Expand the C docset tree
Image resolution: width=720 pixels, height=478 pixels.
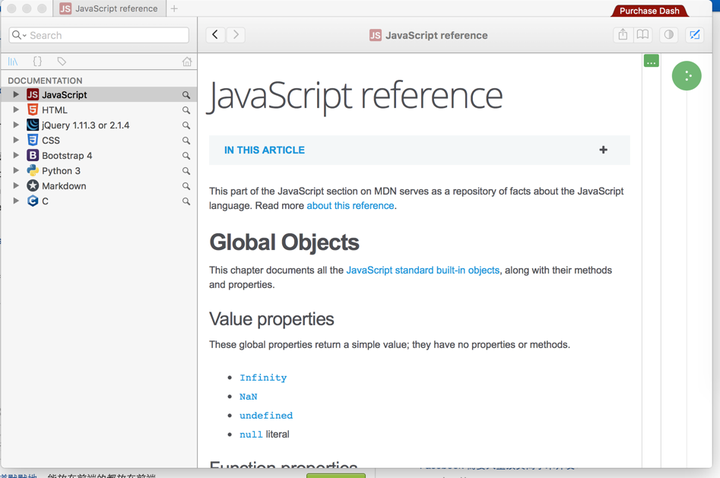click(16, 201)
